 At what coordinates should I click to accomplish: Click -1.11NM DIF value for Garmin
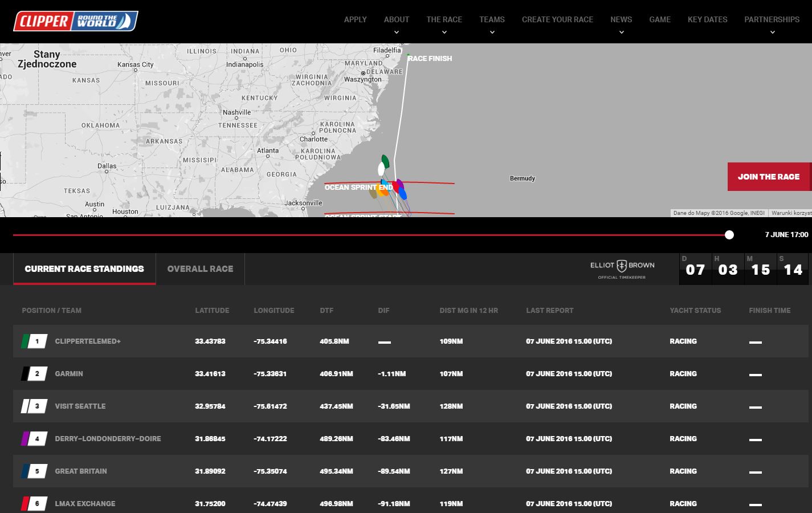pos(391,374)
